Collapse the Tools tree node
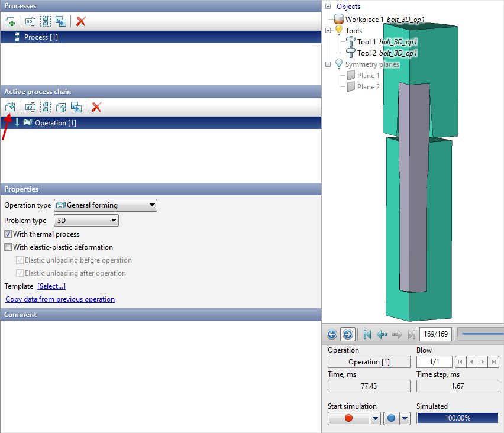The image size is (504, 433). coord(328,30)
